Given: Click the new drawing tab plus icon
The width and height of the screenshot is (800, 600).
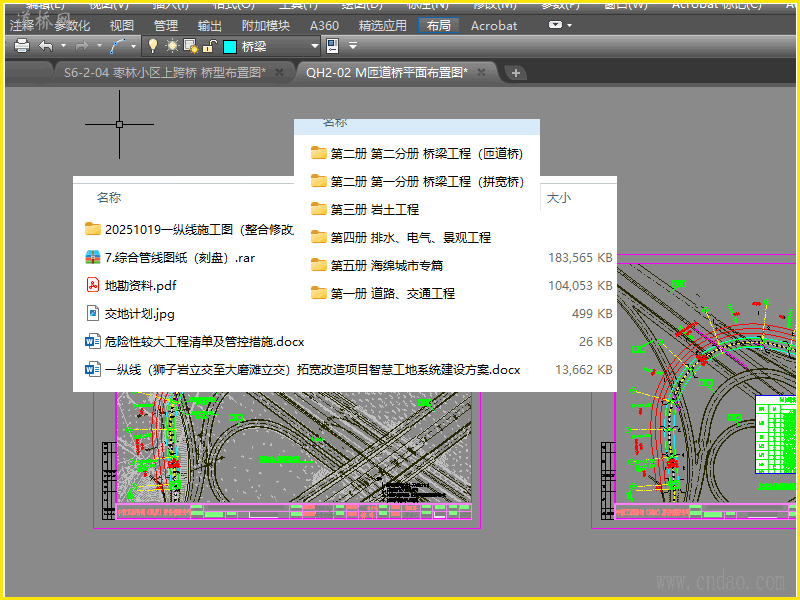Looking at the screenshot, I should [x=516, y=73].
